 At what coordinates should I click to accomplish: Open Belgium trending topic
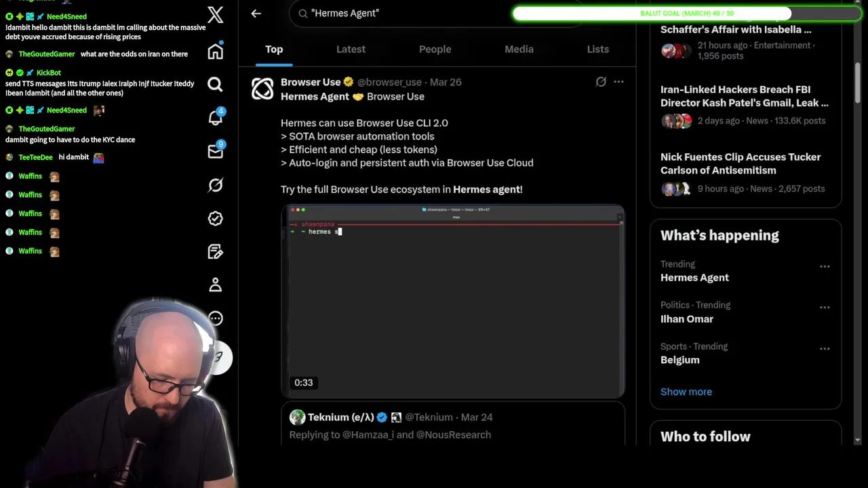[679, 360]
